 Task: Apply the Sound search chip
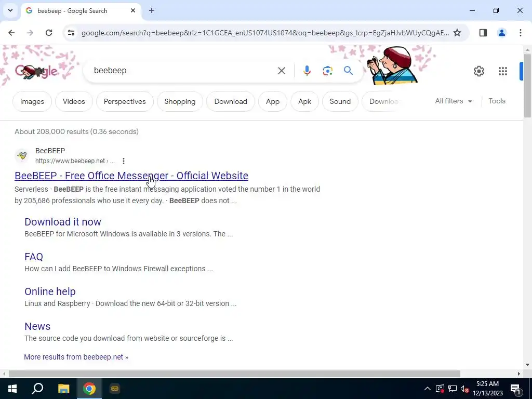(x=340, y=101)
